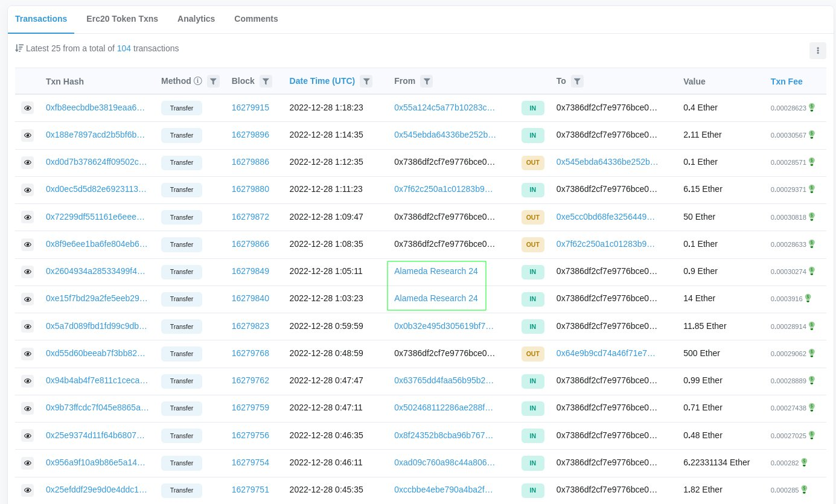The height and width of the screenshot is (504, 836).
Task: Click eye icon for txn 0x9b73ffcdc7f045e8865a
Action: click(28, 408)
